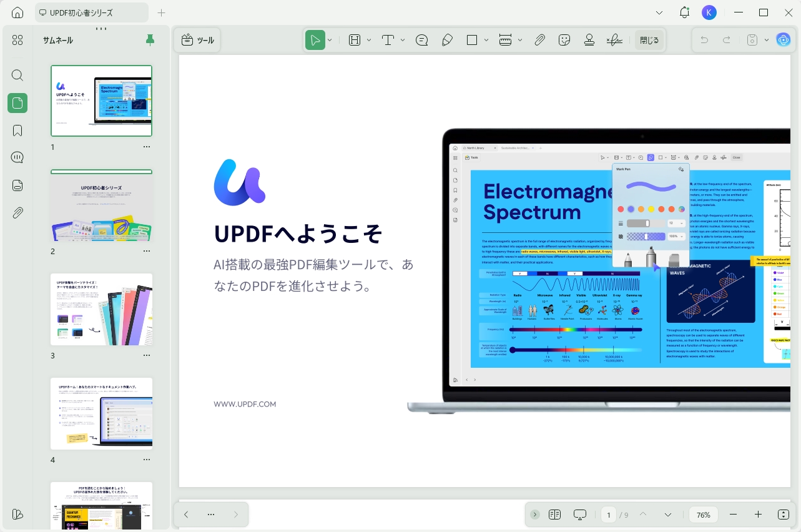801x532 pixels.
Task: Open the user account avatar K
Action: pyautogui.click(x=709, y=12)
